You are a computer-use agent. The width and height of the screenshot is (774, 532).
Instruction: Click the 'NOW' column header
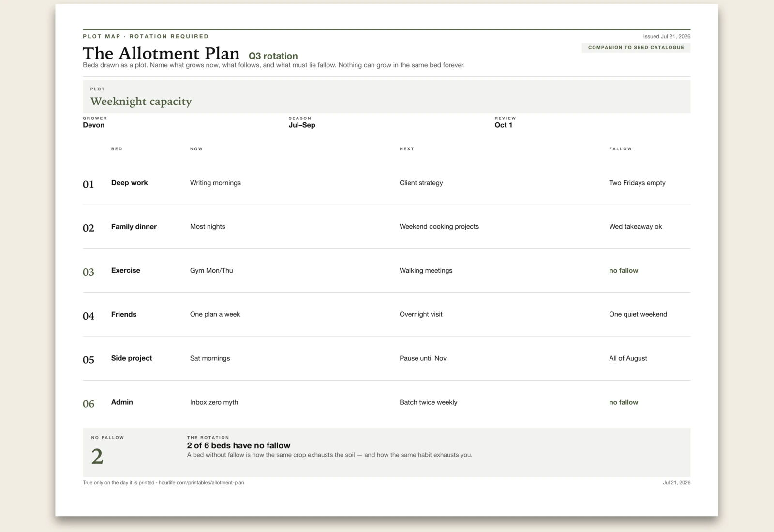point(196,149)
